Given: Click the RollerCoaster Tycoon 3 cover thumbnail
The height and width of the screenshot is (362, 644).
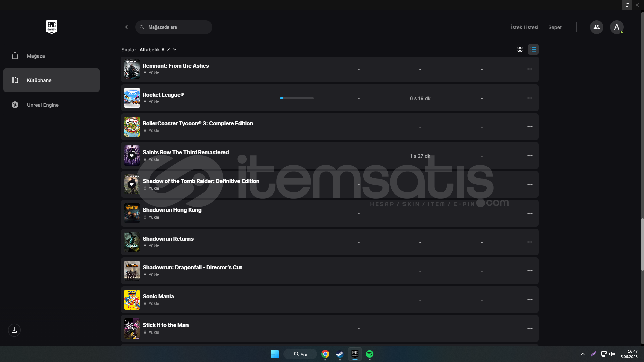Looking at the screenshot, I should tap(132, 127).
